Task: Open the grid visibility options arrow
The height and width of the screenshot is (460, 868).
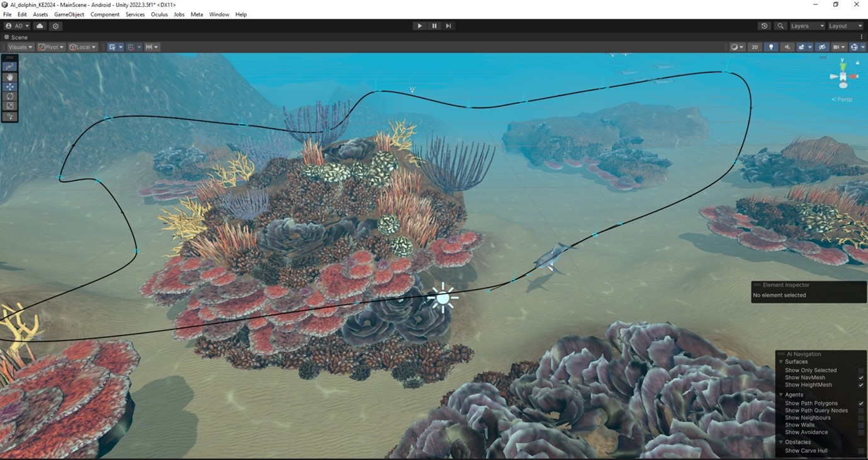Action: point(121,47)
